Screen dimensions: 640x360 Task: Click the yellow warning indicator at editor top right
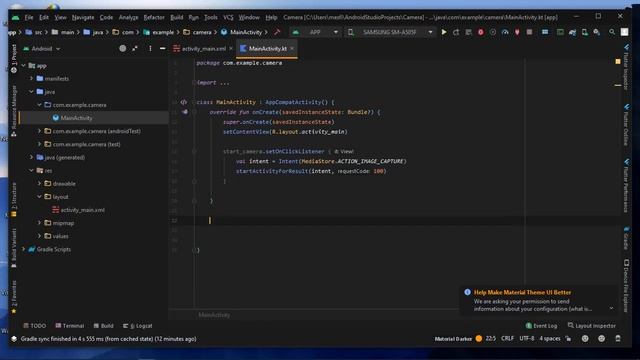pyautogui.click(x=618, y=62)
